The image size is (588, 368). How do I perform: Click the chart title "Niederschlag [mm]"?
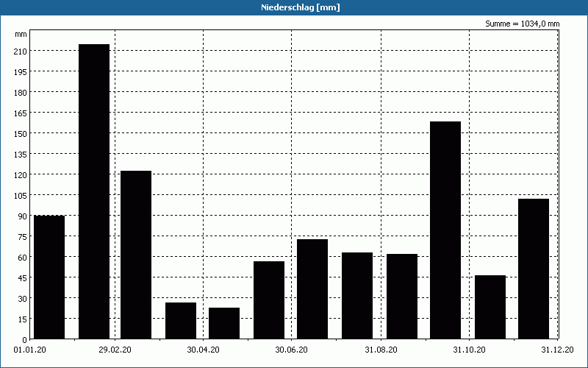click(x=301, y=7)
